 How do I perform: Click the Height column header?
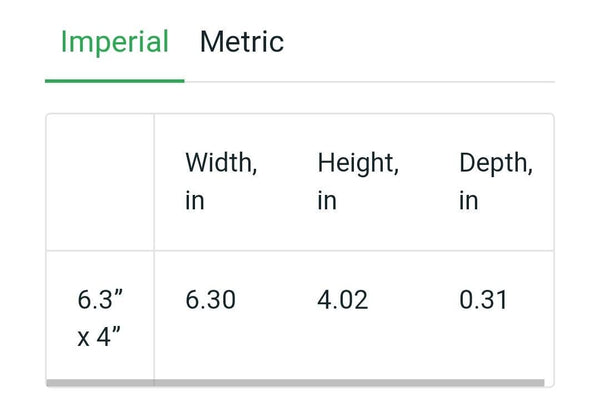tap(358, 182)
